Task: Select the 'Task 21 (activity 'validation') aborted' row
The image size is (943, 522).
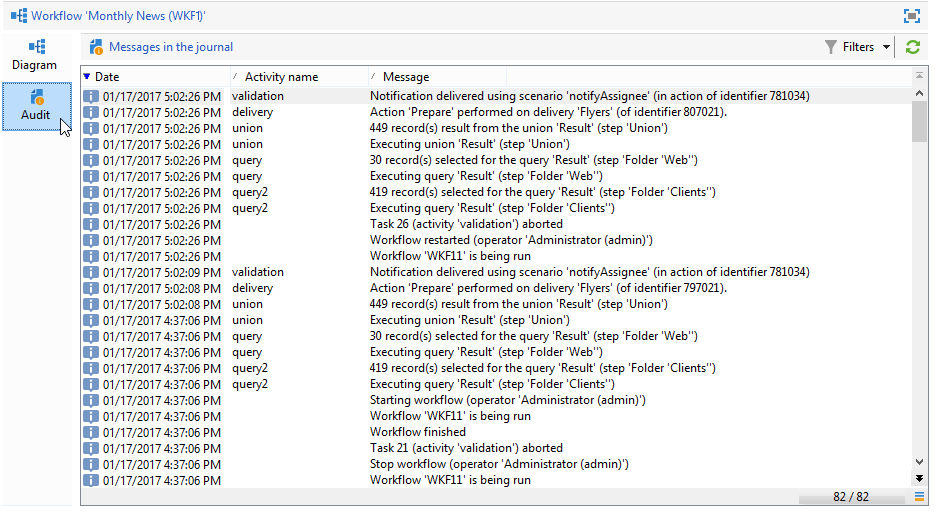Action: point(496,449)
